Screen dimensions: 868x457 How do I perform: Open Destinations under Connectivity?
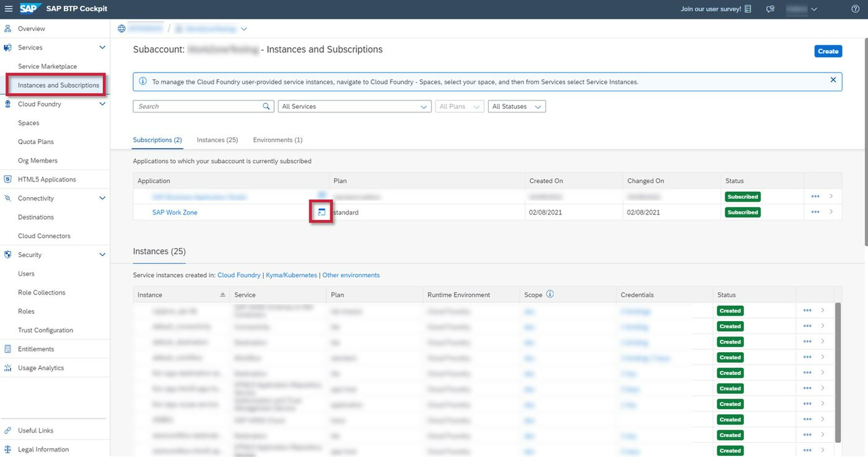pos(36,217)
